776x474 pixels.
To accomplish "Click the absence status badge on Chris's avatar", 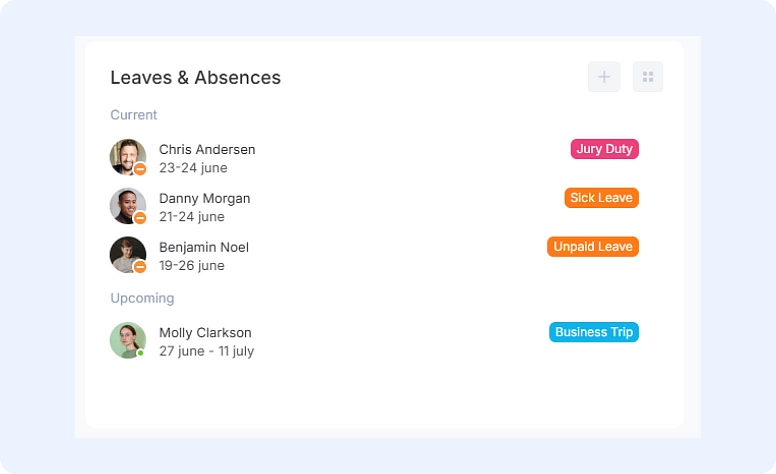I will tap(140, 170).
